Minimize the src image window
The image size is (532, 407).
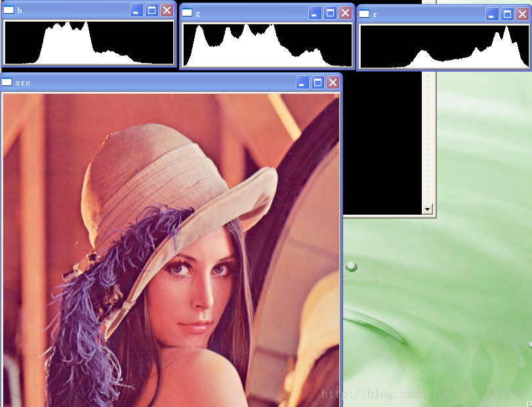pos(302,83)
